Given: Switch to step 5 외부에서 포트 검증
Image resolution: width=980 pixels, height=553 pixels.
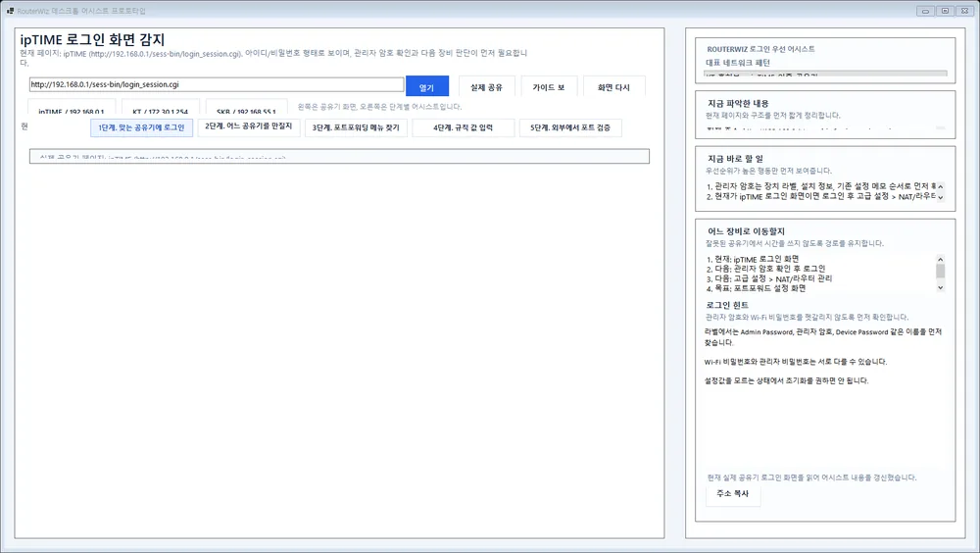Looking at the screenshot, I should tap(570, 127).
